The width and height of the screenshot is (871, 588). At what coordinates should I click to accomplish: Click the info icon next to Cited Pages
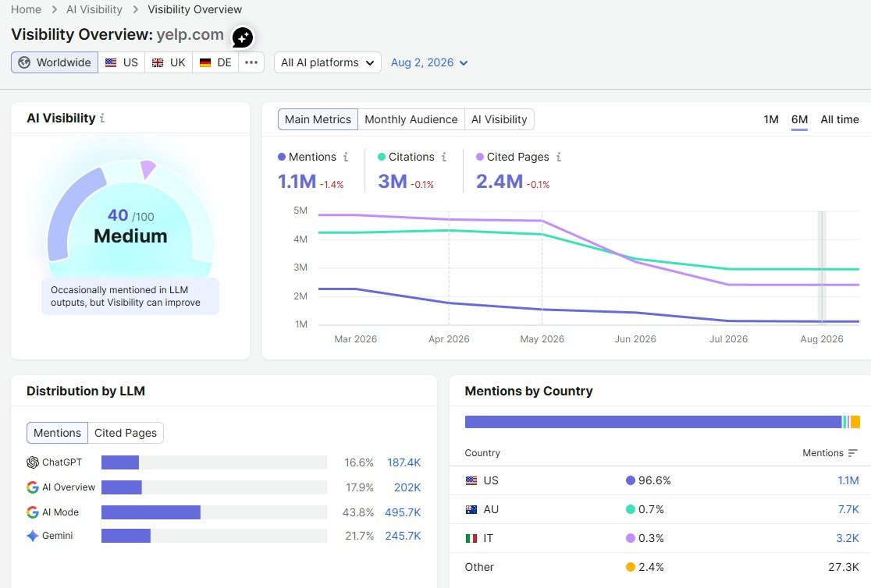559,157
